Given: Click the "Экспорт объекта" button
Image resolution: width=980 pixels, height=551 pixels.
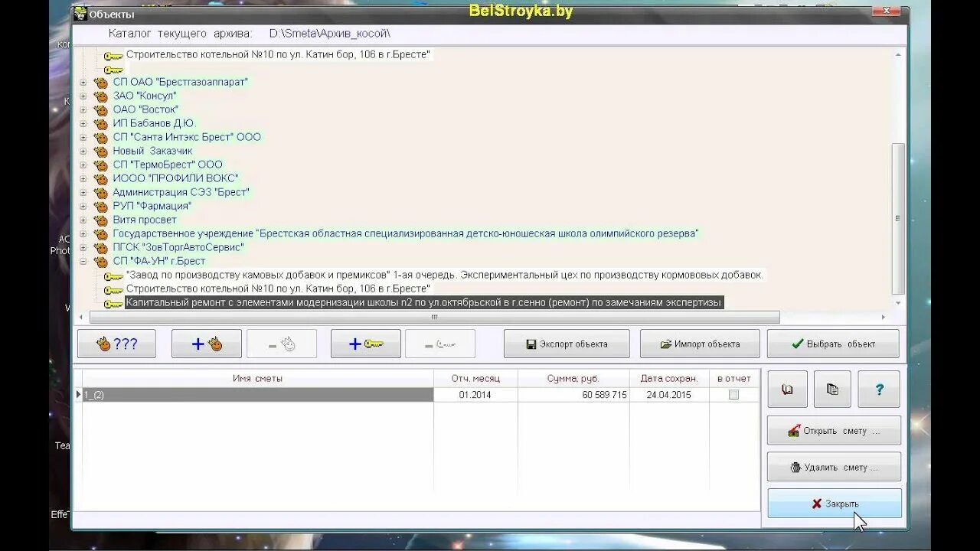Looking at the screenshot, I should point(566,343).
